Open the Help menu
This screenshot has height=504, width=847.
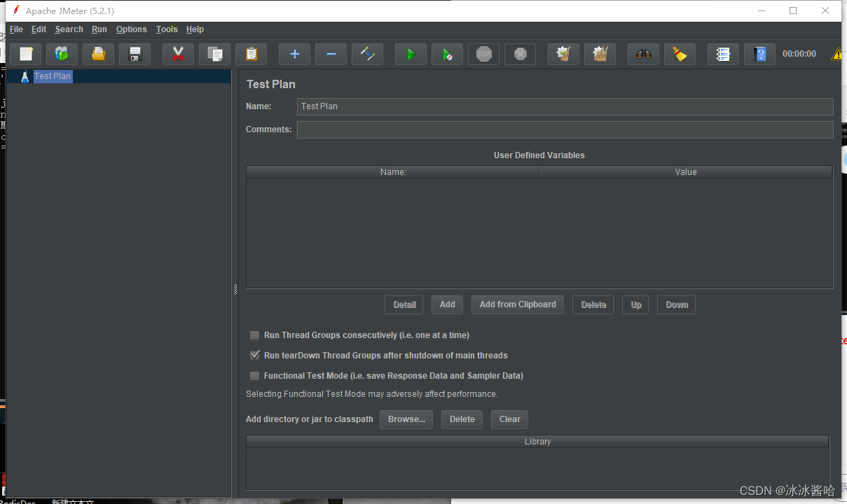[195, 29]
